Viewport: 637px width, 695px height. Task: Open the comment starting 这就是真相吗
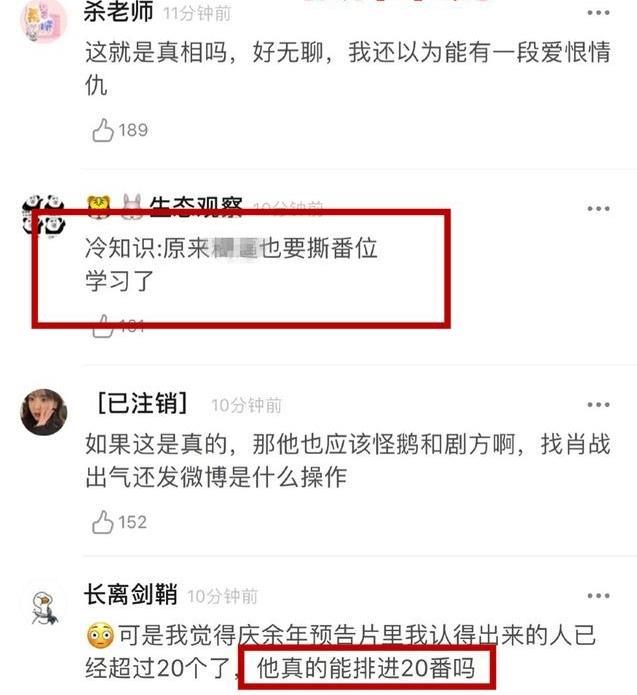pyautogui.click(x=348, y=69)
